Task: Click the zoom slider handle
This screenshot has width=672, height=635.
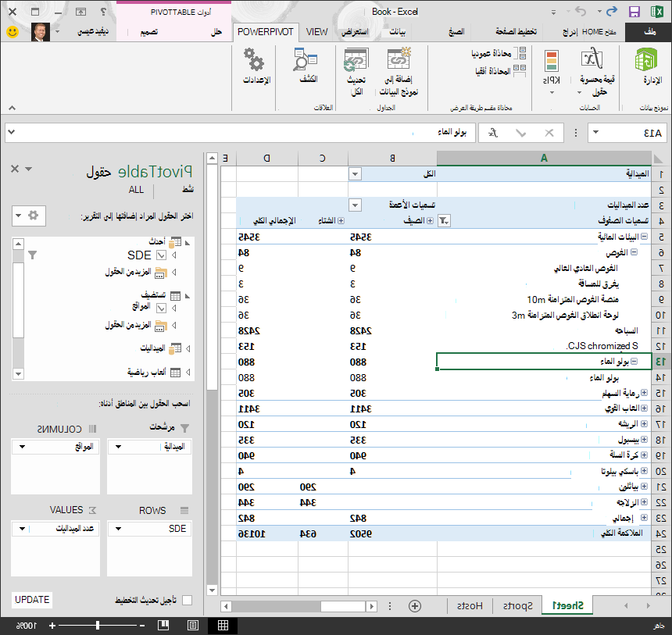Action: [98, 626]
